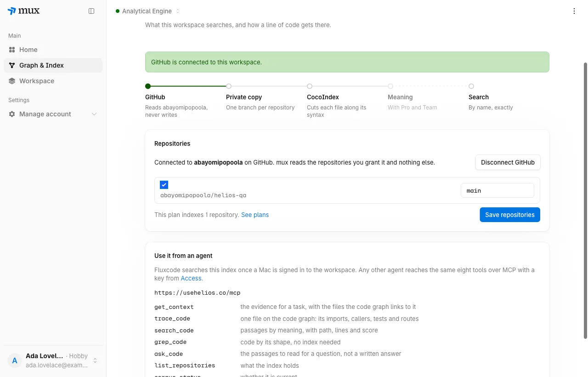Click the ask_code tool name

[169, 354]
